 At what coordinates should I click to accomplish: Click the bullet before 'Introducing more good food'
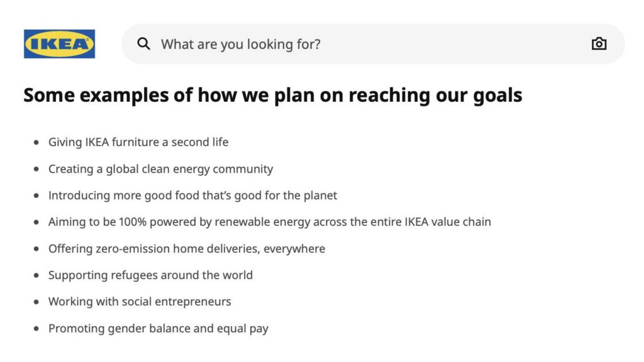point(36,196)
